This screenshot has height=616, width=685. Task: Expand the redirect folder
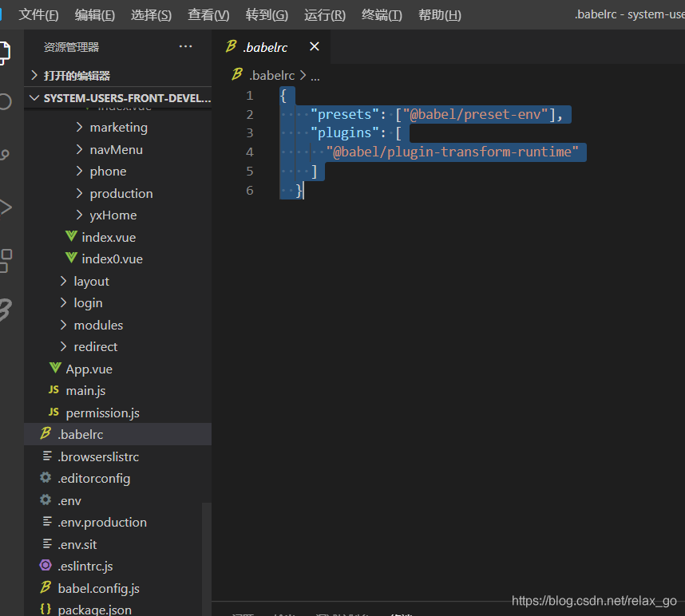63,346
